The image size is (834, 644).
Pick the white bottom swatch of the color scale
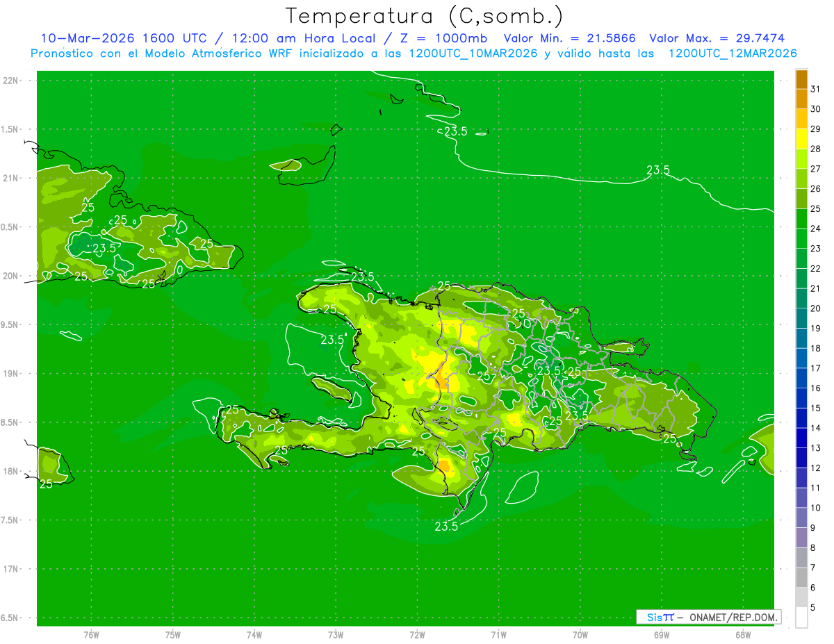coord(801,618)
